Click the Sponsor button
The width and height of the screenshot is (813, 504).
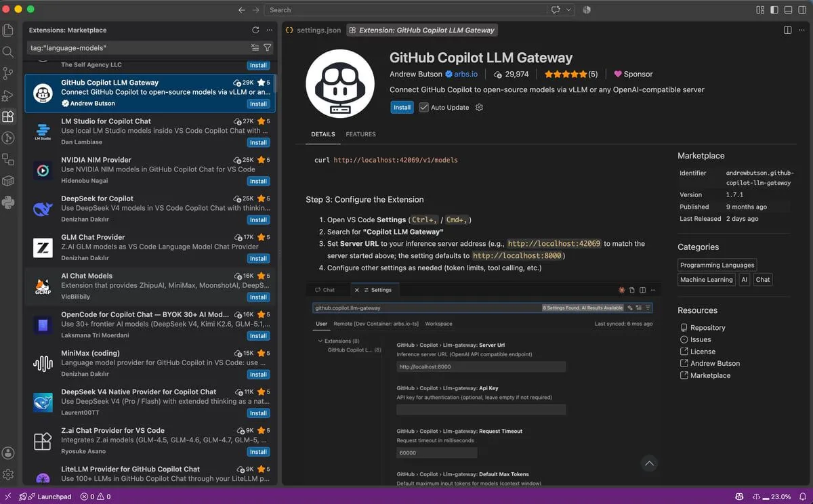(x=633, y=74)
